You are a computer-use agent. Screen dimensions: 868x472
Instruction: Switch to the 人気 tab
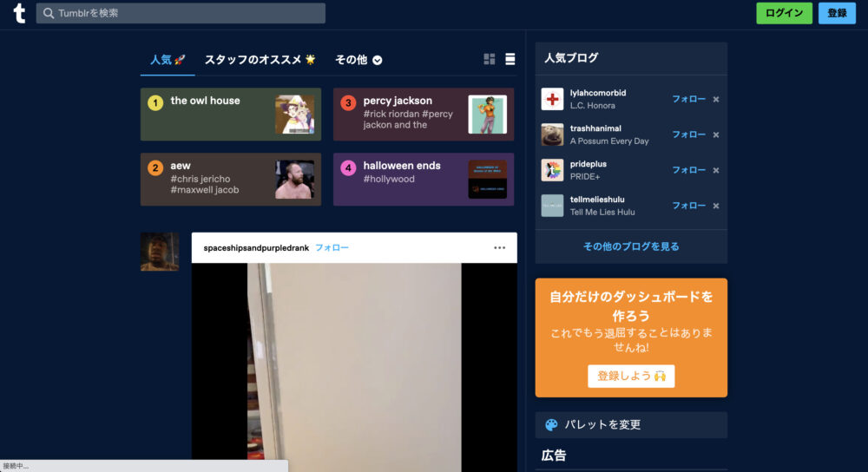pos(168,60)
